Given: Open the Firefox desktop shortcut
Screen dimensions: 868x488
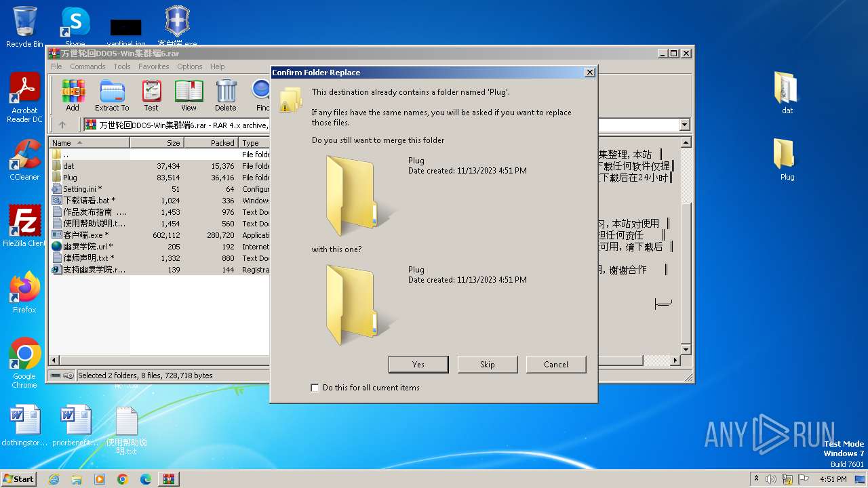Looking at the screenshot, I should coord(24,293).
